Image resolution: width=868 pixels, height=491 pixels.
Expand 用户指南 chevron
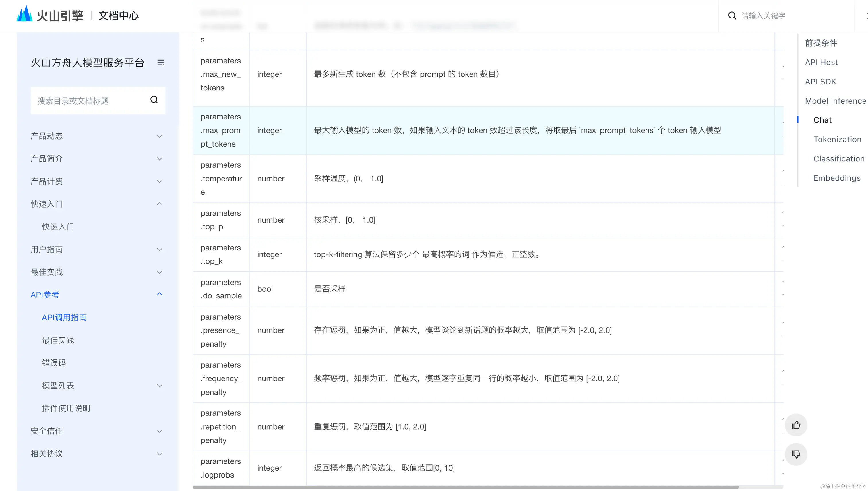pos(160,250)
